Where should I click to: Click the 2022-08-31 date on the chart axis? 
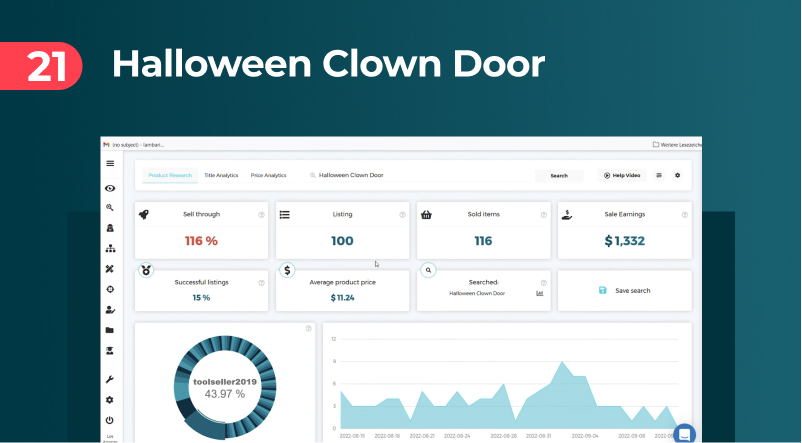tap(539, 436)
